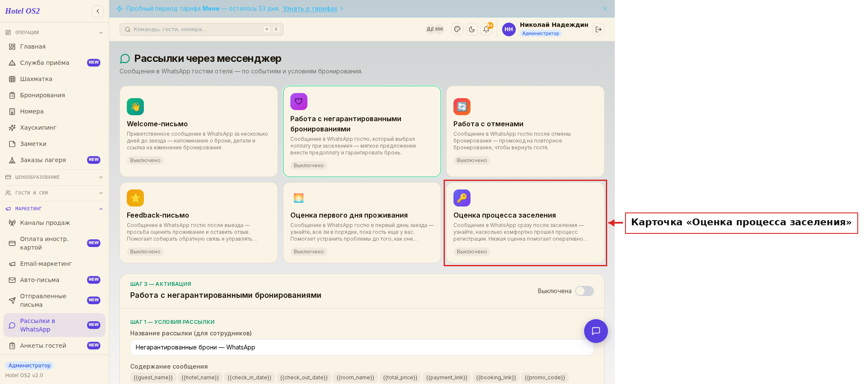Collapse the ОПЕРАЦИИ section
The height and width of the screenshot is (384, 868).
(x=54, y=32)
